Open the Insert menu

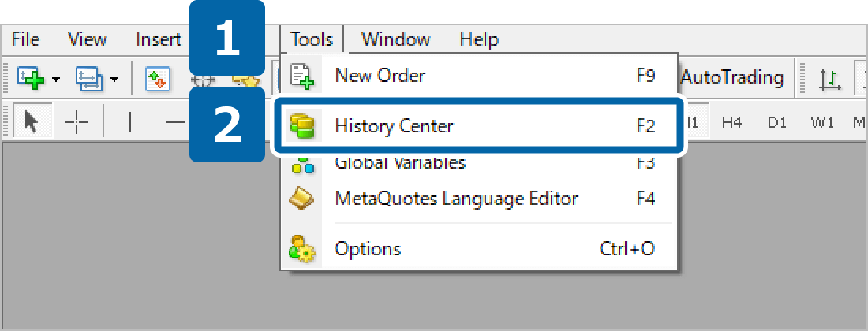point(159,39)
